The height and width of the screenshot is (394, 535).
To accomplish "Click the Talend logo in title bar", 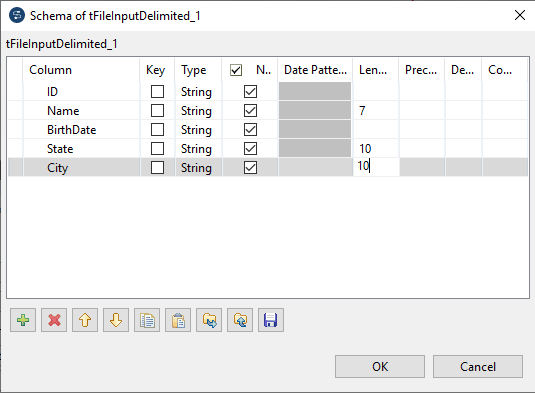I will point(17,16).
